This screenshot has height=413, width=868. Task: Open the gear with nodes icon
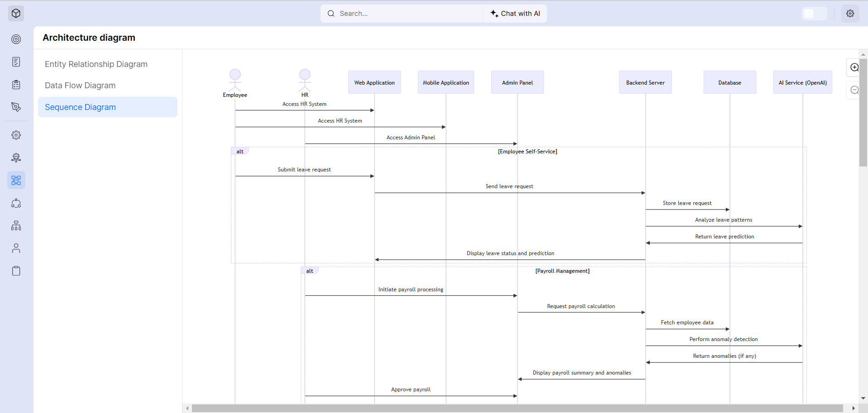16,158
